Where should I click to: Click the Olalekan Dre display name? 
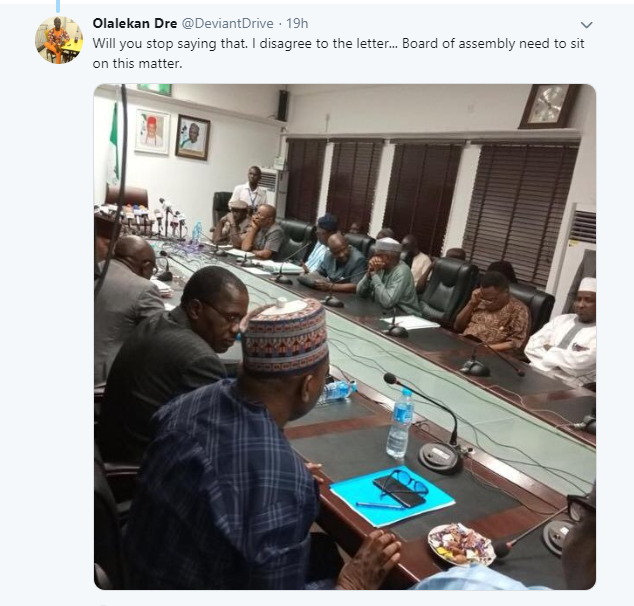(x=134, y=23)
